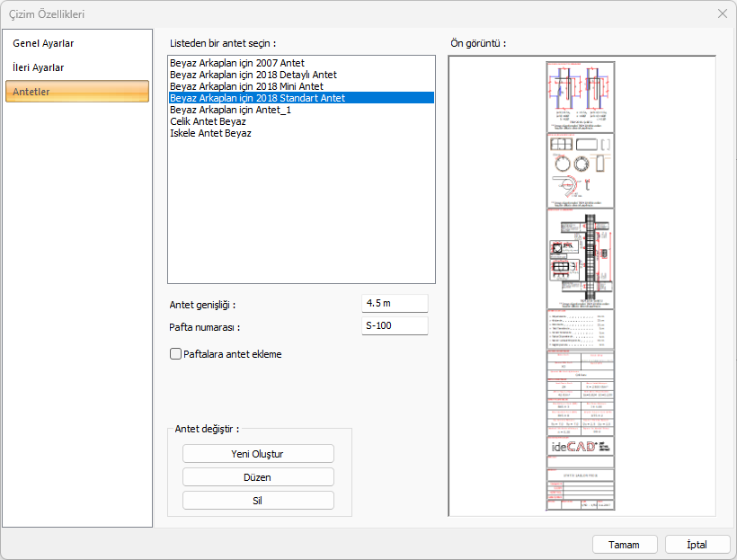The width and height of the screenshot is (737, 560).
Task: Cancel dialog with İptal button
Action: [x=697, y=545]
